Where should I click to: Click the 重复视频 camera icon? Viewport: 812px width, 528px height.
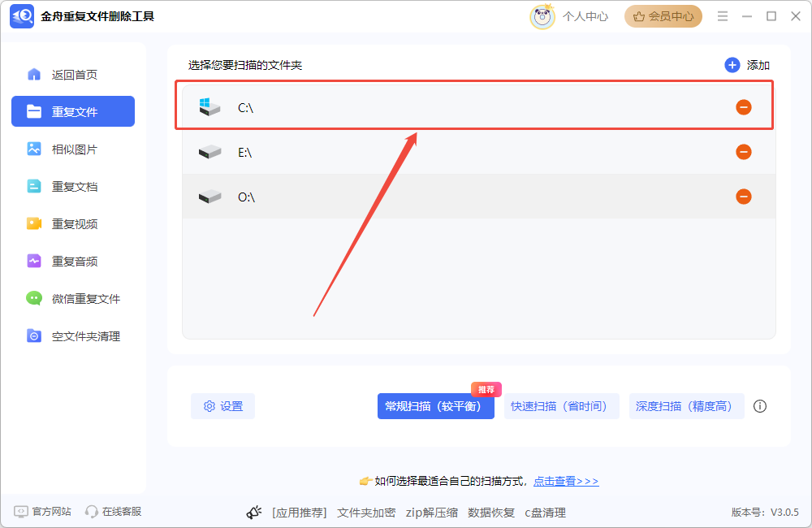34,224
